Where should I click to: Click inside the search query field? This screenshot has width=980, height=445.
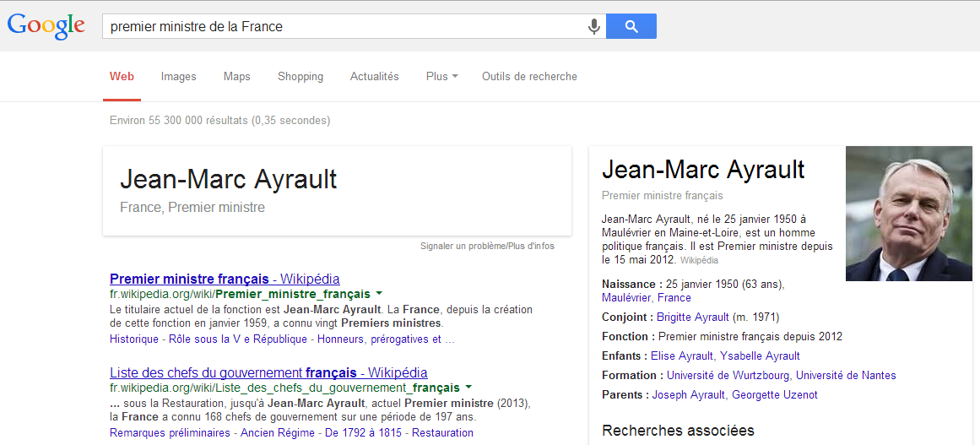[x=338, y=26]
